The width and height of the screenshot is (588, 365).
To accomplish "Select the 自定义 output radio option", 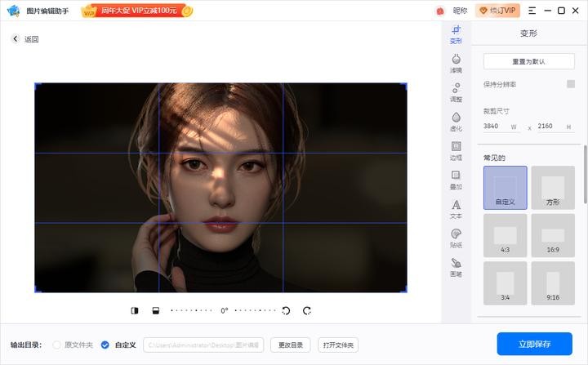I will pos(105,345).
